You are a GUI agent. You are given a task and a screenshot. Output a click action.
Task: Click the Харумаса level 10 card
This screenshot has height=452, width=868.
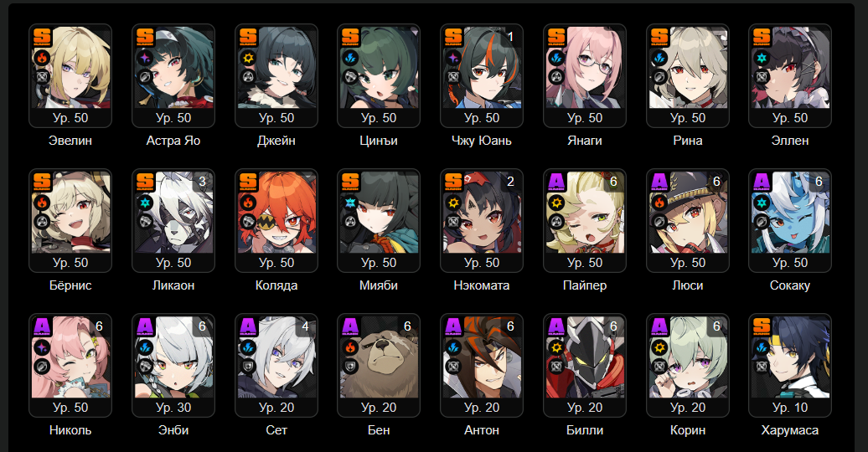click(x=790, y=366)
